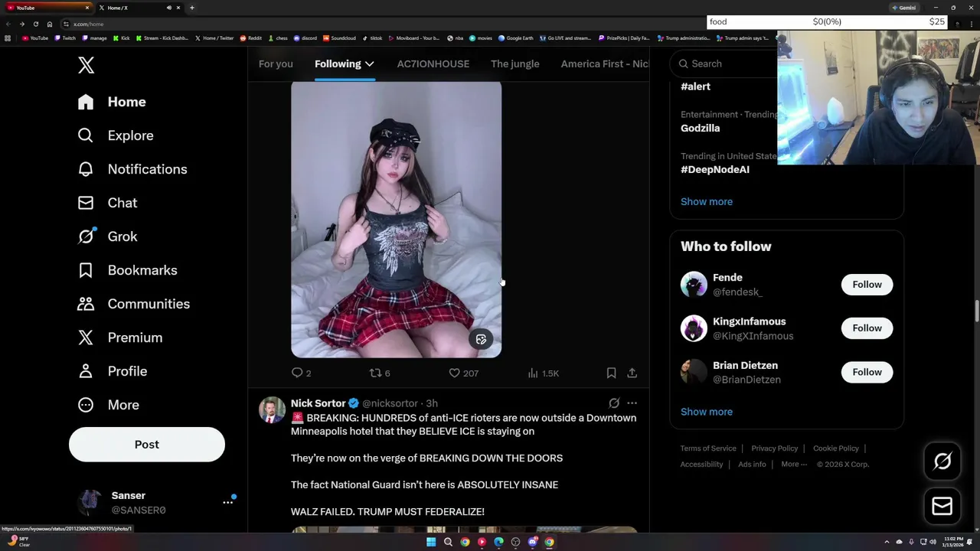
Task: Open the More menu in sidebar
Action: tap(108, 405)
